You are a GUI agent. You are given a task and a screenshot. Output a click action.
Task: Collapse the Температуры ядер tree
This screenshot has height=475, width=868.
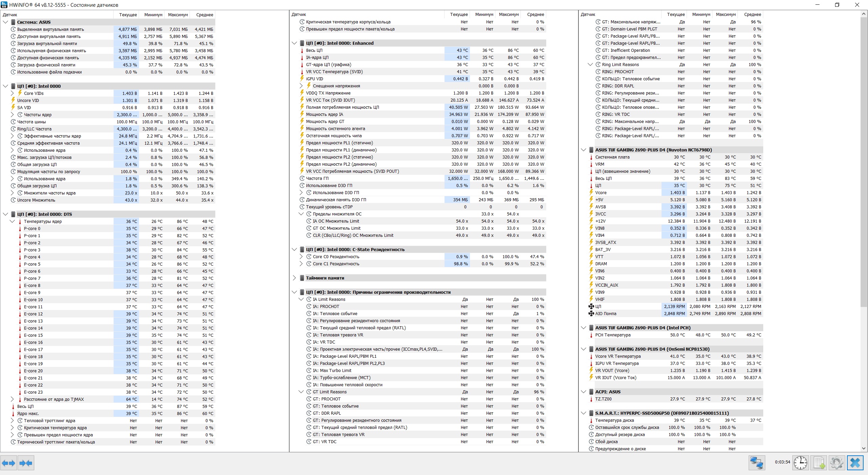pos(12,221)
